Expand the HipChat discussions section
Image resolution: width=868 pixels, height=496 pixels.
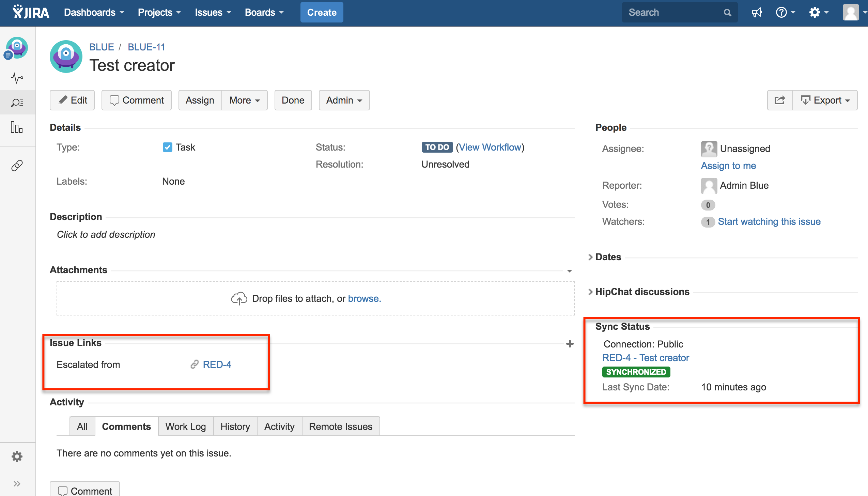[642, 292]
